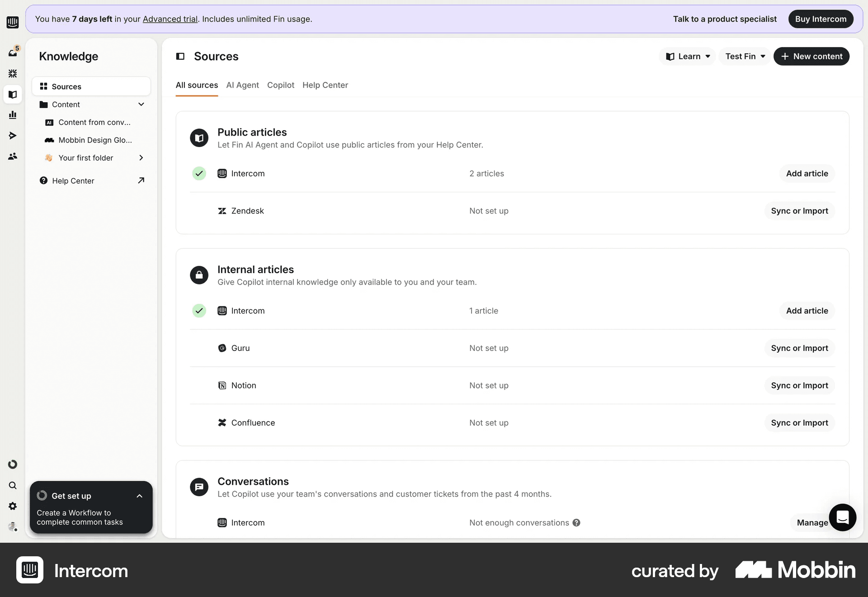Viewport: 868px width, 597px height.
Task: Open the Inbox icon with badge
Action: [13, 52]
